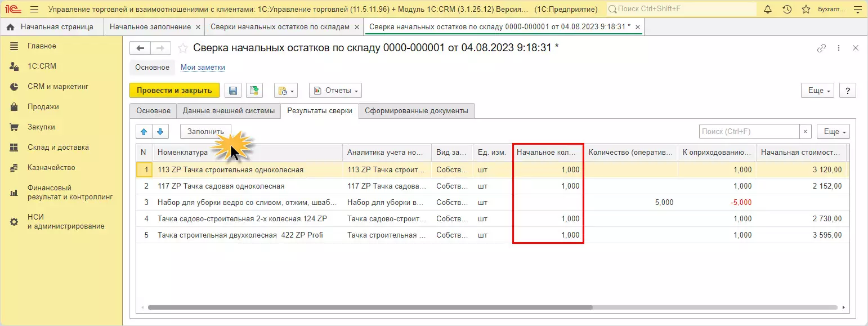This screenshot has height=326, width=868.
Task: Navigate back with left arrow button
Action: tap(141, 48)
